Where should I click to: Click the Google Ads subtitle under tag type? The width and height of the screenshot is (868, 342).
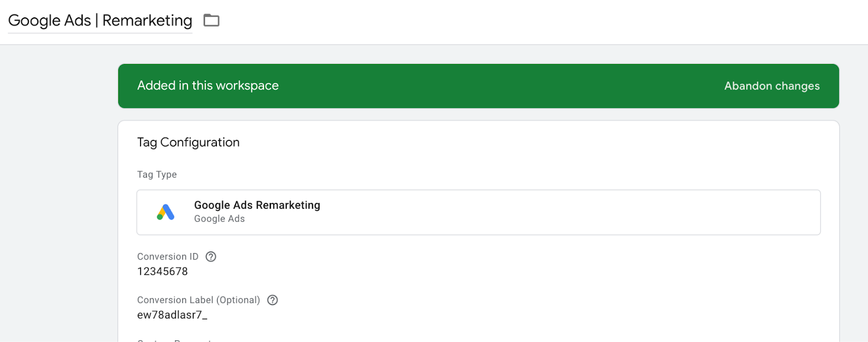click(219, 219)
